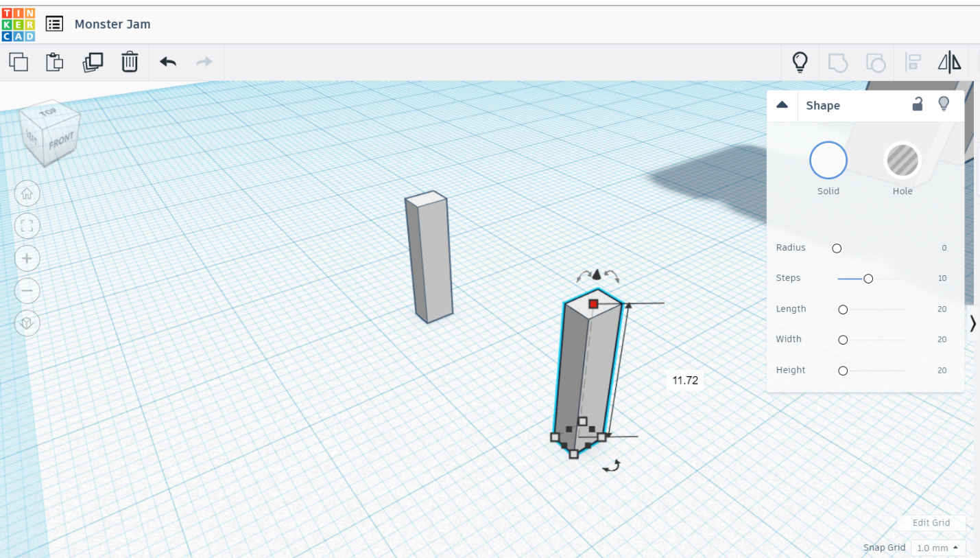Click the view cube FRONT face
Image resolution: width=980 pixels, height=558 pixels.
(61, 141)
